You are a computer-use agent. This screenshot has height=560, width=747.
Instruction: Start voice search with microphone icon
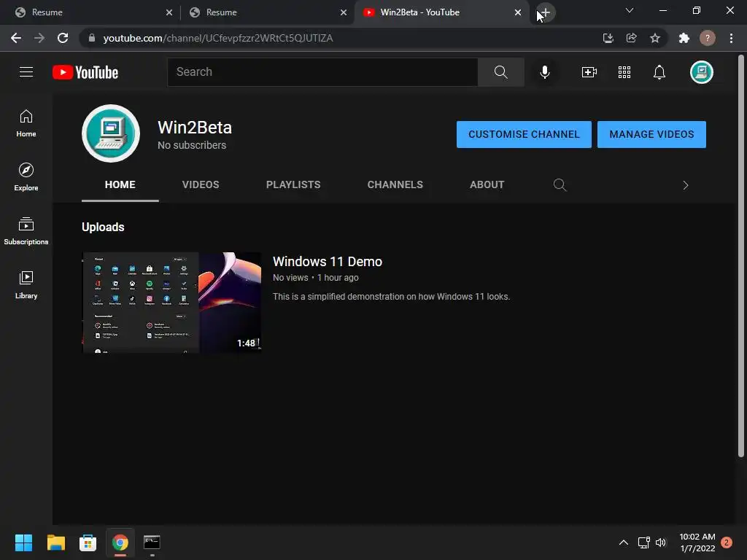pyautogui.click(x=544, y=72)
